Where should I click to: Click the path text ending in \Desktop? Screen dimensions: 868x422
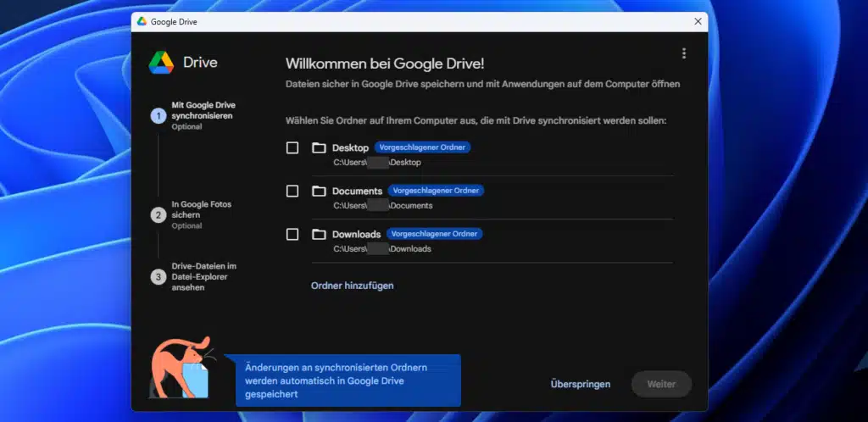(377, 163)
